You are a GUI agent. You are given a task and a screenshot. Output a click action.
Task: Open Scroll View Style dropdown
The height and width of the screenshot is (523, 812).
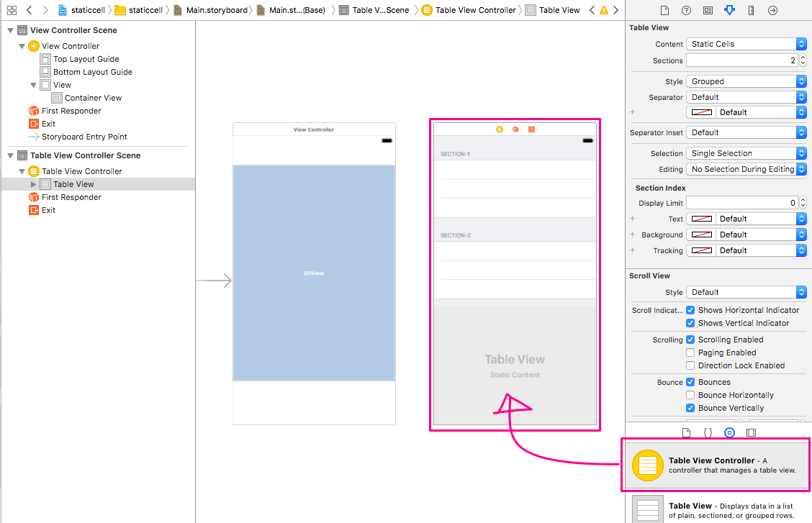tap(746, 292)
